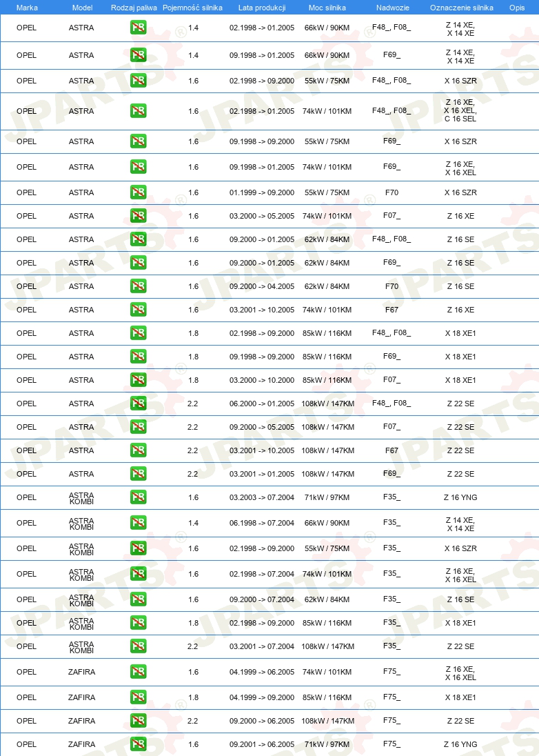Select the Rodzaj paliwa column header

coord(134,8)
